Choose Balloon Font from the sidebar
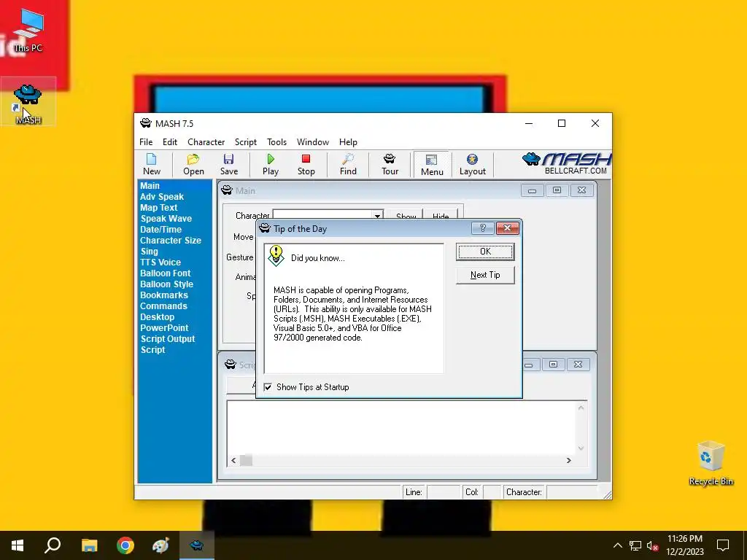The width and height of the screenshot is (747, 560). (x=166, y=273)
